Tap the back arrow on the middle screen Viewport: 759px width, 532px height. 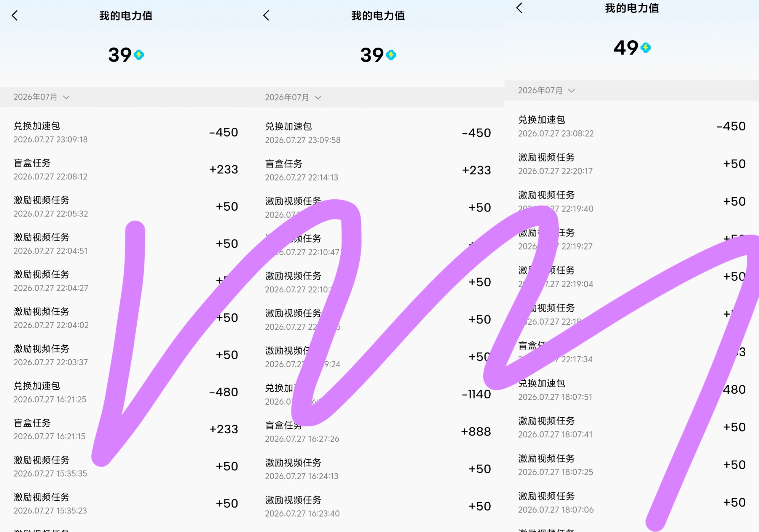(267, 15)
